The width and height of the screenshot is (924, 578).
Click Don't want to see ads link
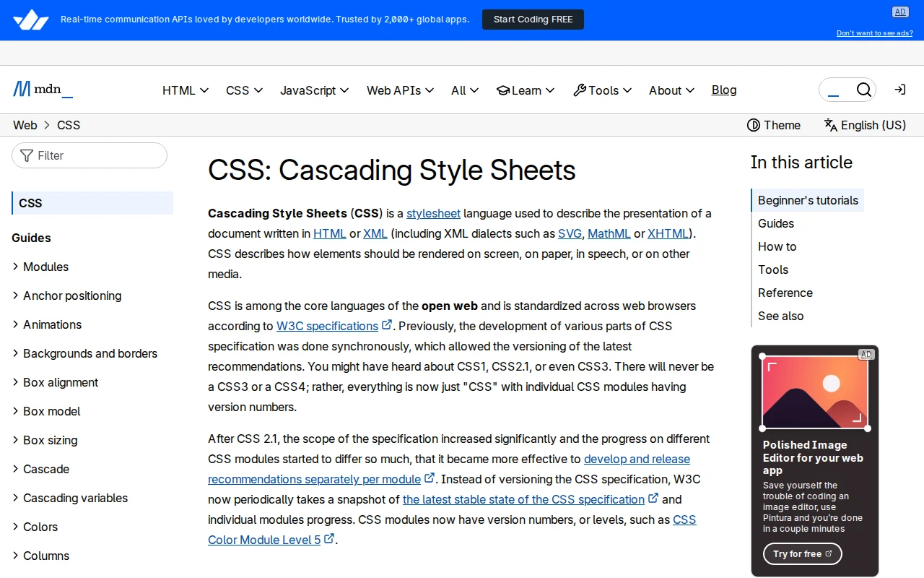click(x=874, y=33)
